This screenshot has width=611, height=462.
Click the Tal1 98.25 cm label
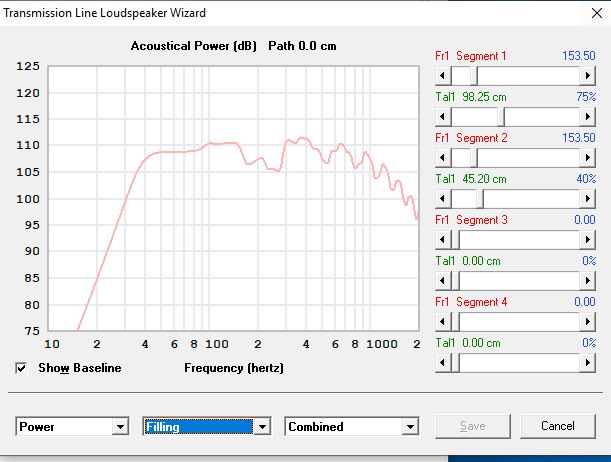click(471, 97)
